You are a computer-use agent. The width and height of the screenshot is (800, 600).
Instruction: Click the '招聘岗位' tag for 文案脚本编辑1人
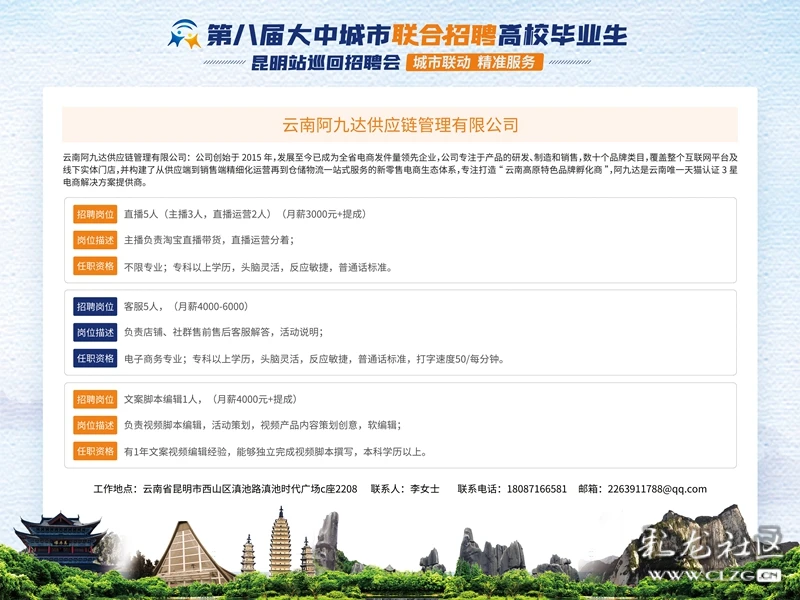click(x=95, y=399)
